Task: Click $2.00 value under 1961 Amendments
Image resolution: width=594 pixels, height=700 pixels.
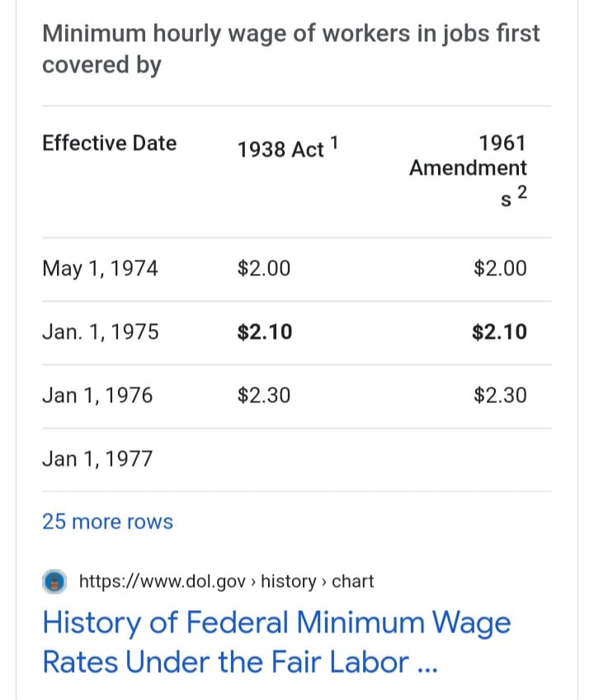Action: [x=500, y=269]
